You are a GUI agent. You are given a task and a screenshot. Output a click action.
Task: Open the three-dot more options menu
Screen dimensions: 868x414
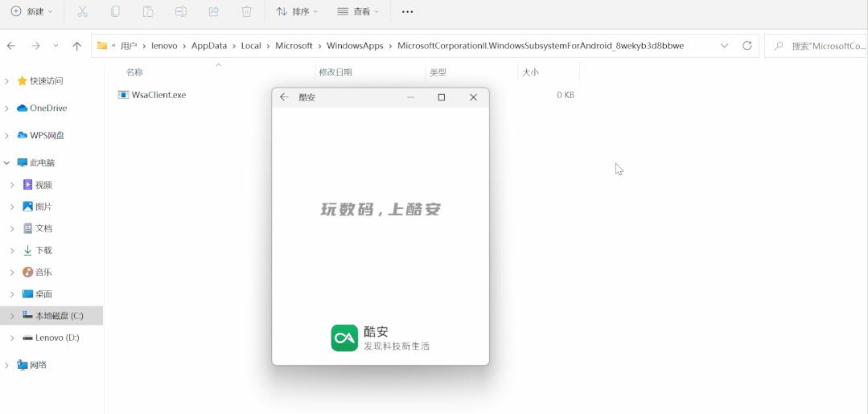coord(407,11)
